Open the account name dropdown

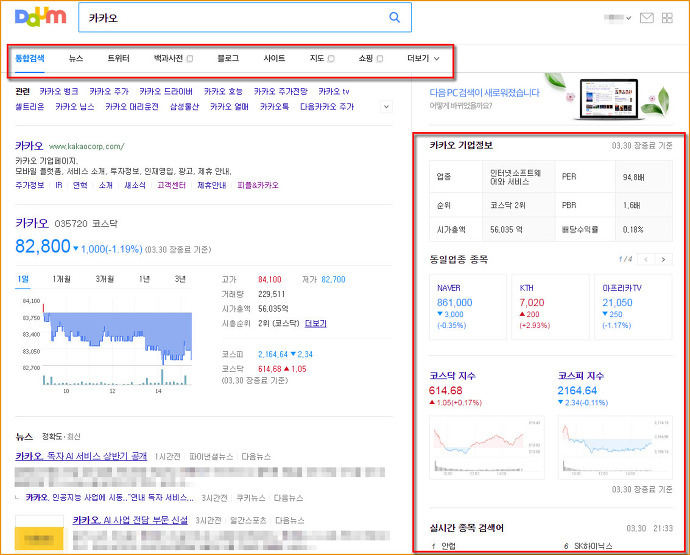coord(618,18)
